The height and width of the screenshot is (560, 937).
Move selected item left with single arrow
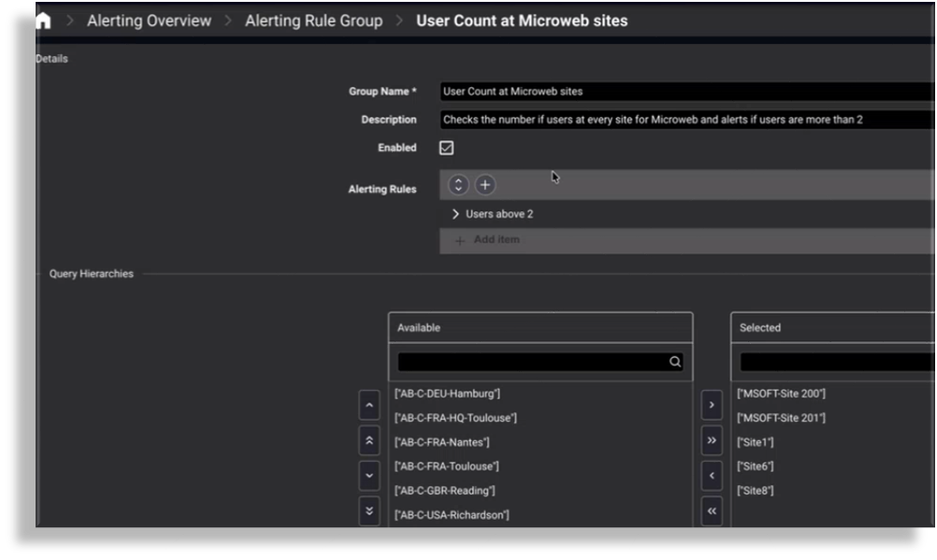click(712, 476)
